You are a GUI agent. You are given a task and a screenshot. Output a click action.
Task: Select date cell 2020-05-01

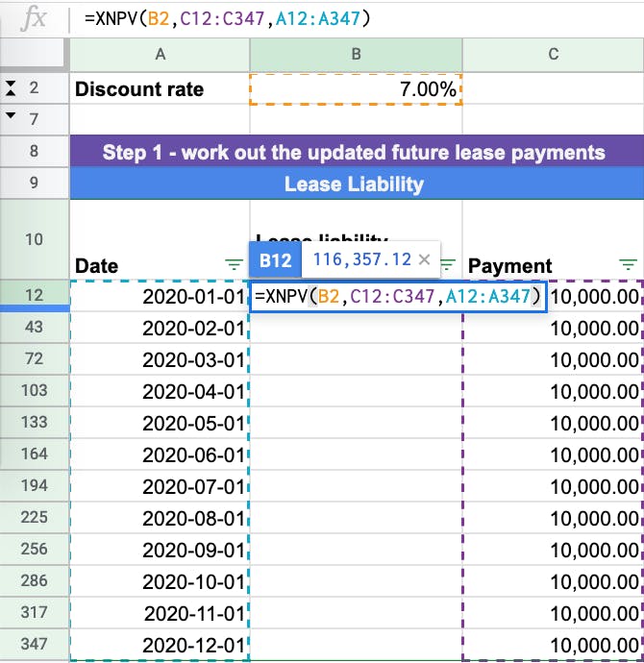pos(160,423)
